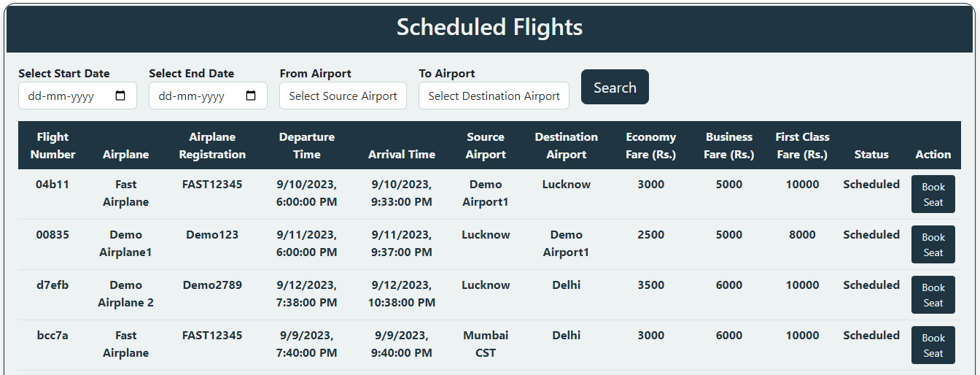The height and width of the screenshot is (375, 980).
Task: Open the Start Date calendar picker icon
Action: [x=121, y=96]
